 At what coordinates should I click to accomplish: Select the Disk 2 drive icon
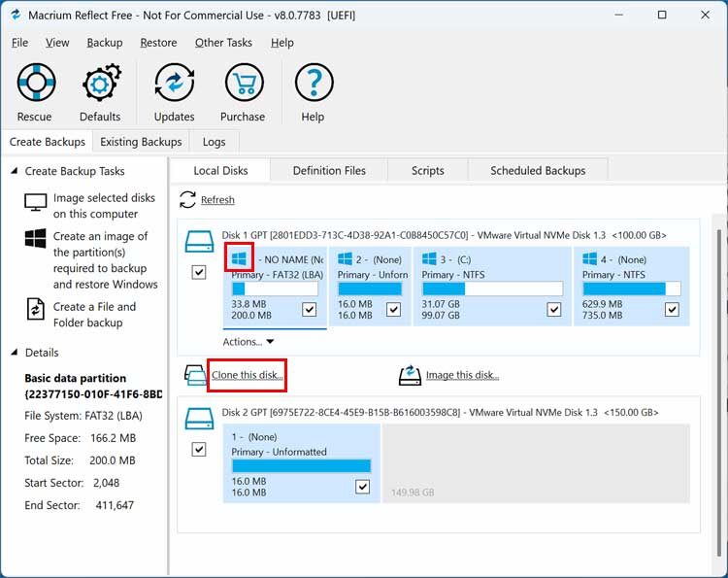click(x=199, y=419)
